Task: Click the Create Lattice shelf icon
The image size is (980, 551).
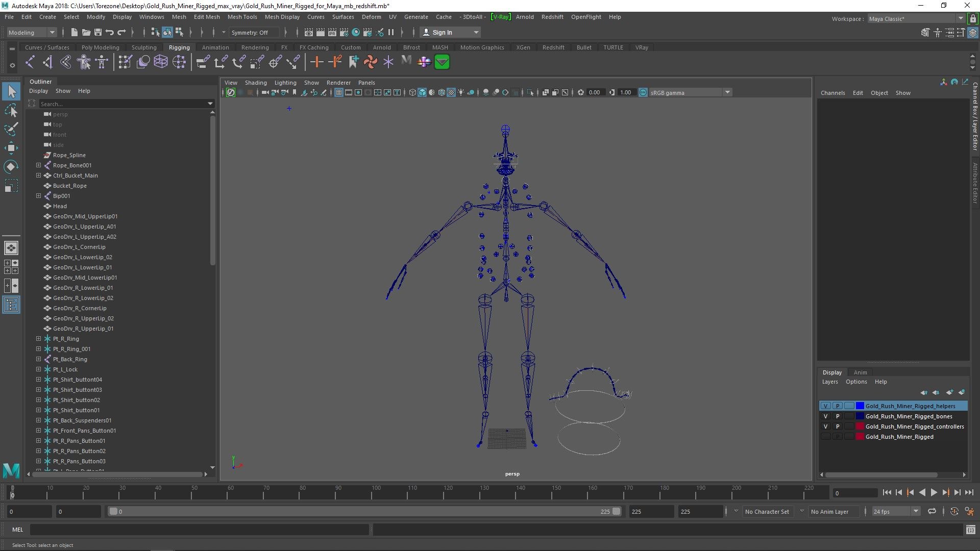Action: [x=161, y=62]
